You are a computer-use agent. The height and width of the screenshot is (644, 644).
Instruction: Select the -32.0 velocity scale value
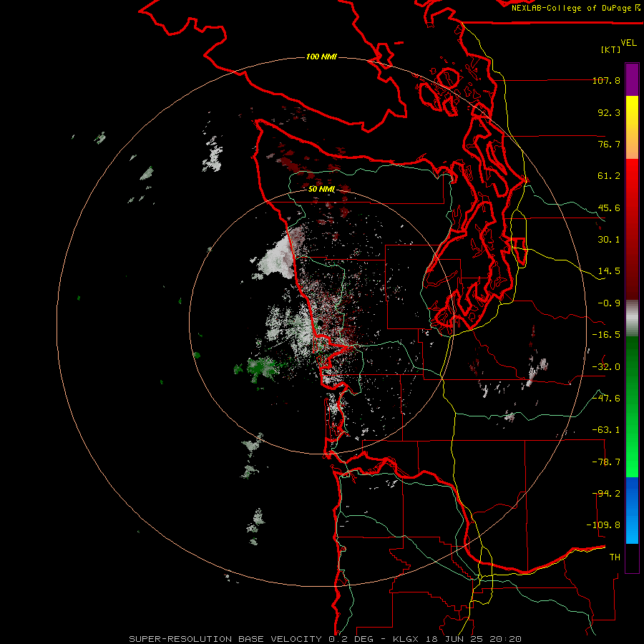pyautogui.click(x=606, y=367)
